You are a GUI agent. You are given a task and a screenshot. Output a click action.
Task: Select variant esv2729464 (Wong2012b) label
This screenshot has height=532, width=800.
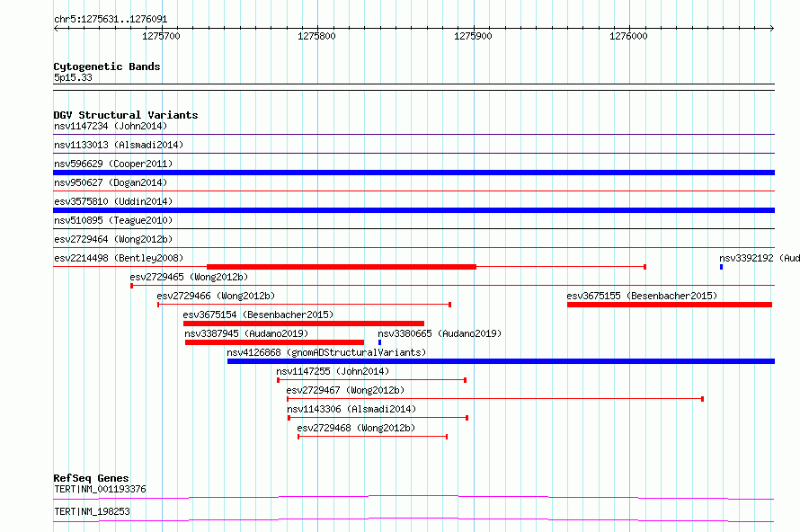(x=113, y=239)
